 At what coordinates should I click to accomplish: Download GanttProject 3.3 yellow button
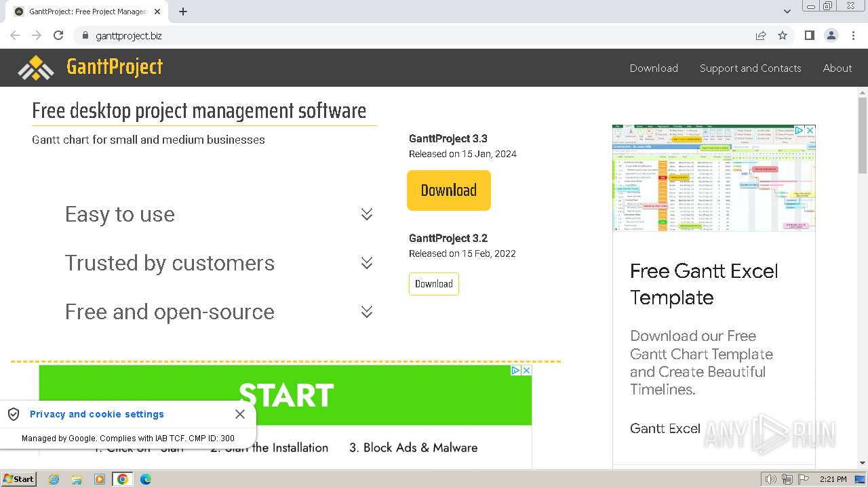pyautogui.click(x=449, y=190)
